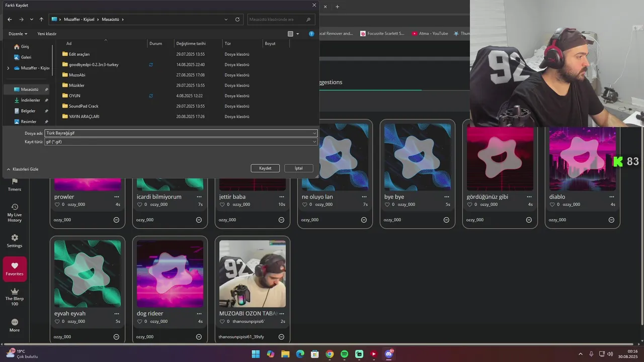Select the Edit araçları folder
This screenshot has height=362, width=644.
pyautogui.click(x=79, y=54)
